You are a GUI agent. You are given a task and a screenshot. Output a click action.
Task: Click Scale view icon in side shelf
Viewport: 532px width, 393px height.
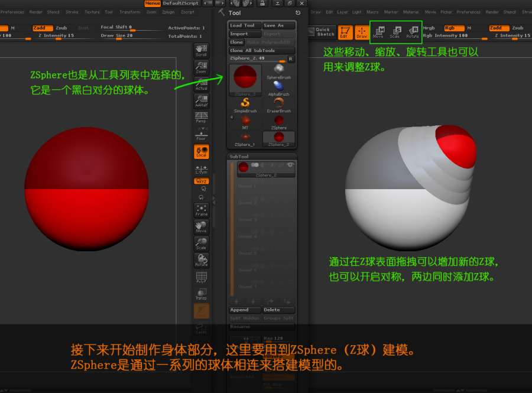point(201,244)
